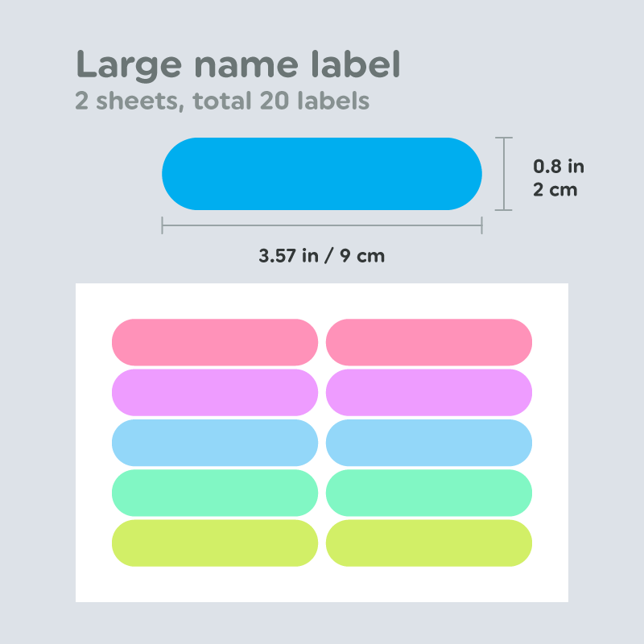Select the right yellow-green label

pyautogui.click(x=429, y=543)
